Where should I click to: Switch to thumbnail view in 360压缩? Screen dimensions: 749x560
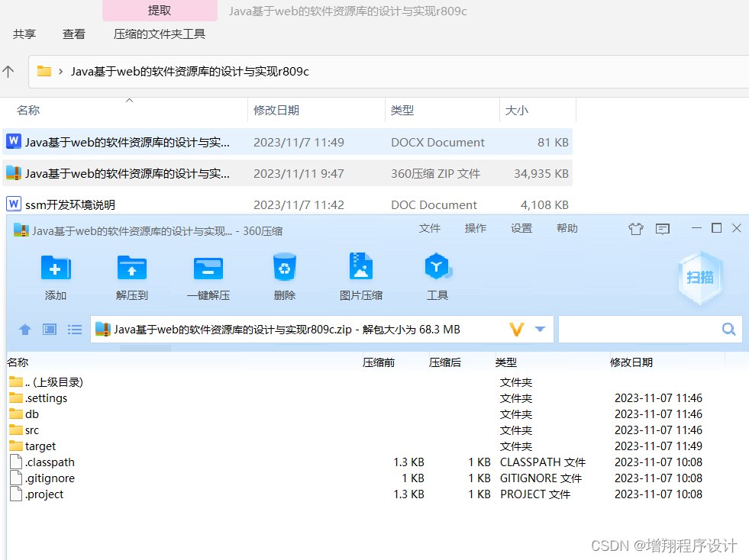tap(49, 329)
